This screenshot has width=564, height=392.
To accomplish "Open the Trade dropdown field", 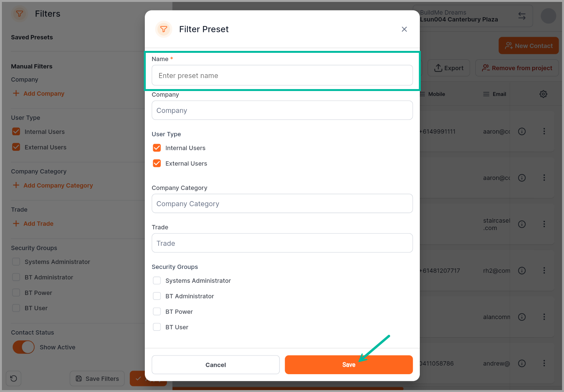I will pos(282,243).
